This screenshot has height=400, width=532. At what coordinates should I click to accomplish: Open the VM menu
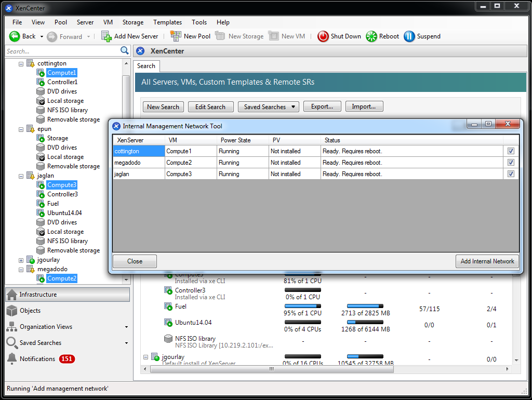pyautogui.click(x=108, y=22)
